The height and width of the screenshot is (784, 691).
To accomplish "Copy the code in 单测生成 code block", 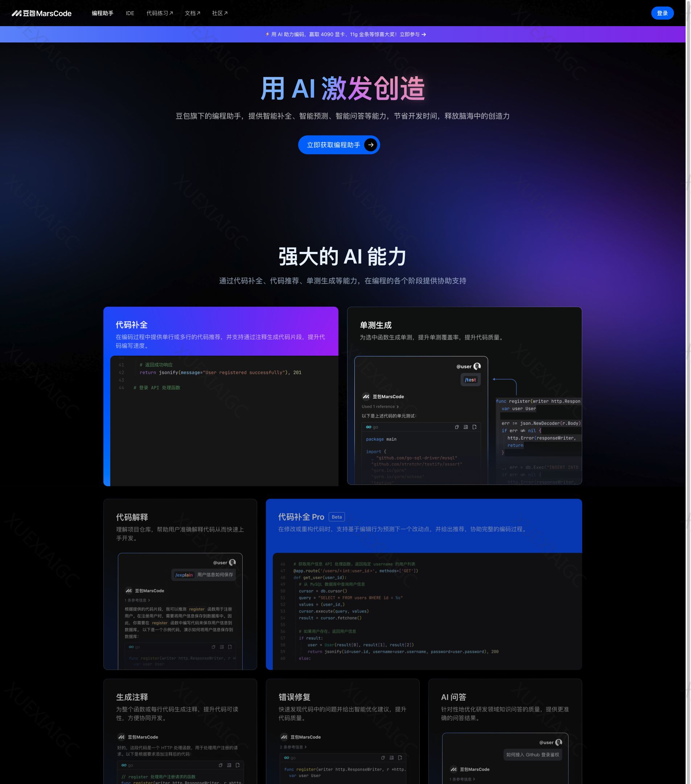I will [x=457, y=427].
